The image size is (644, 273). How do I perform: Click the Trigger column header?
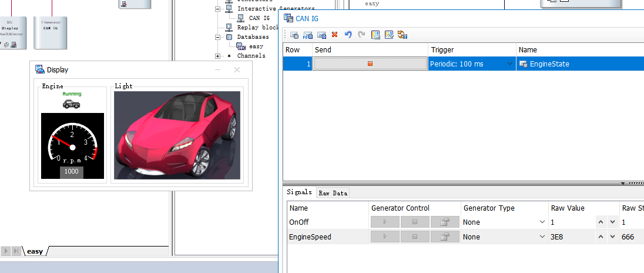(472, 50)
